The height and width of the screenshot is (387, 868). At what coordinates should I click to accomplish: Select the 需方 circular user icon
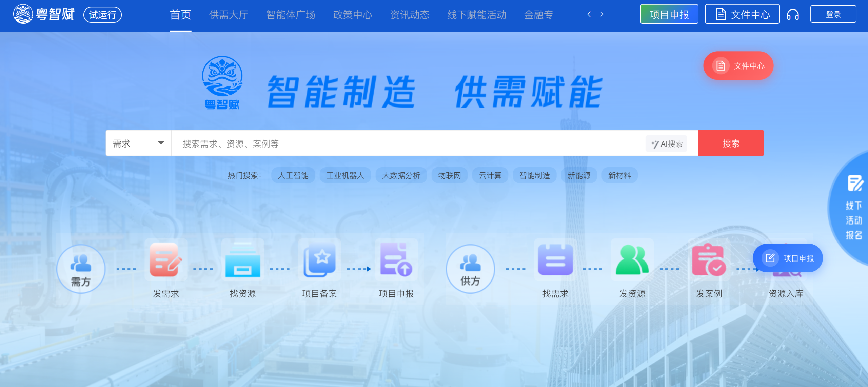tap(81, 269)
